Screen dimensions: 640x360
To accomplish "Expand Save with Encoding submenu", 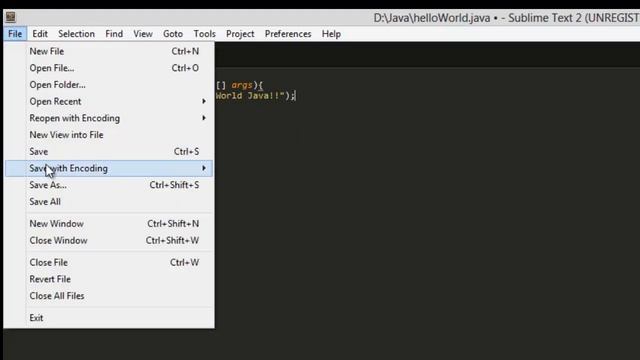I will click(x=109, y=169).
